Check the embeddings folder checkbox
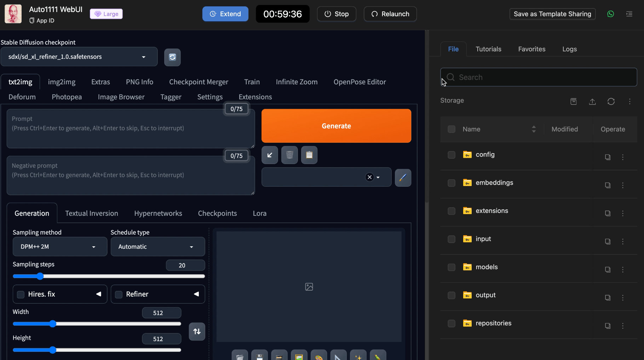The width and height of the screenshot is (644, 360). pyautogui.click(x=452, y=183)
